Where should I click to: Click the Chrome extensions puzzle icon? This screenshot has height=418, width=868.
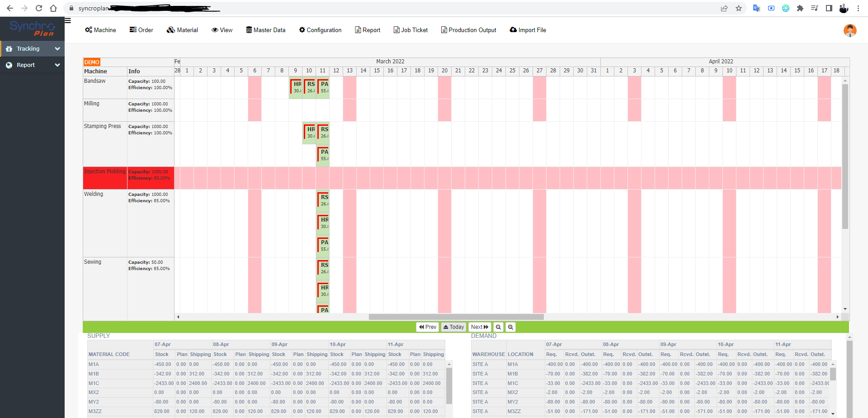[800, 8]
